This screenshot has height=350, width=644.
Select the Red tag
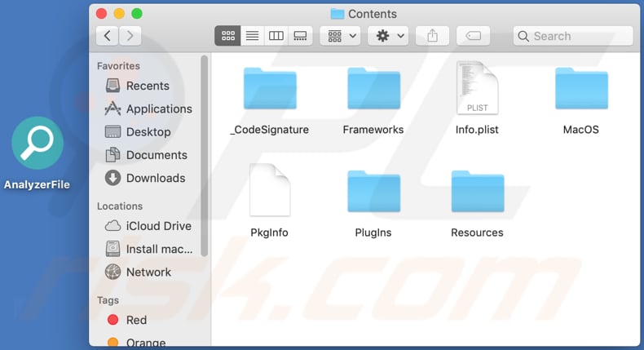click(126, 320)
